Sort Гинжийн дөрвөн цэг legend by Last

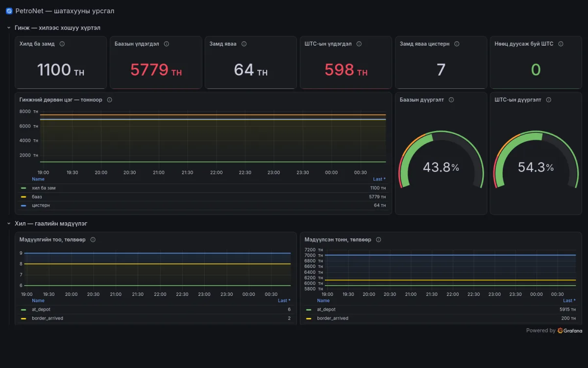tap(379, 179)
